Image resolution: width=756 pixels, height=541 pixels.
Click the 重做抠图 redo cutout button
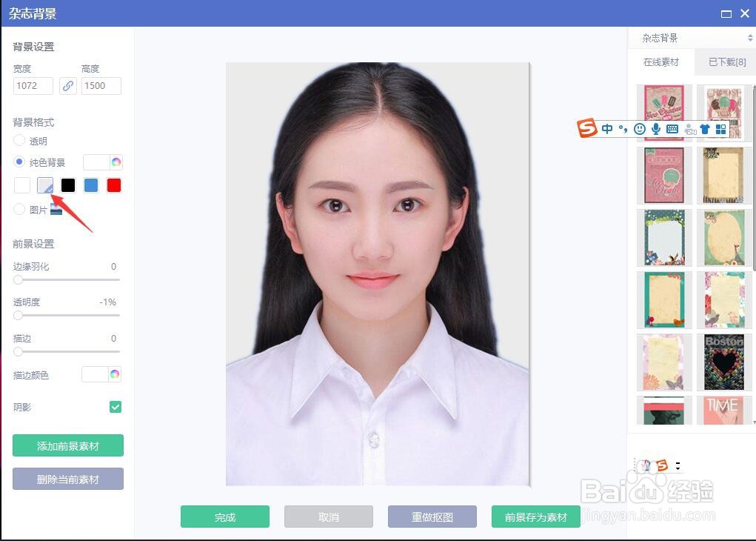(x=432, y=517)
